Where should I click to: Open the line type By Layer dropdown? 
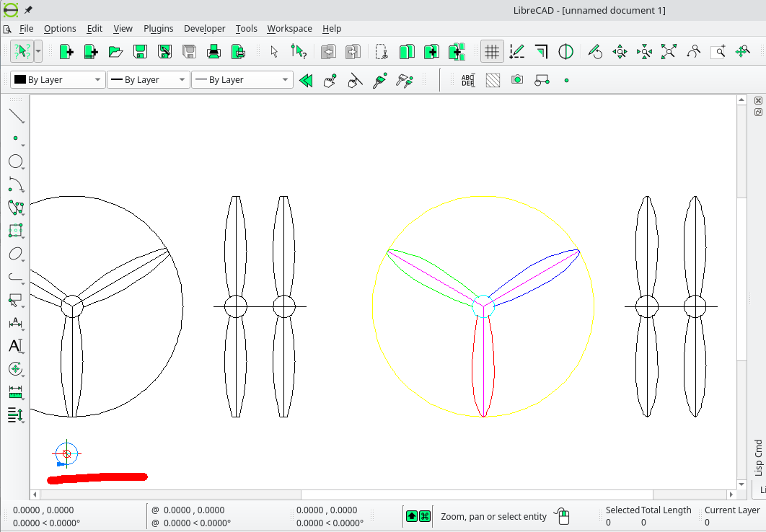pos(242,80)
